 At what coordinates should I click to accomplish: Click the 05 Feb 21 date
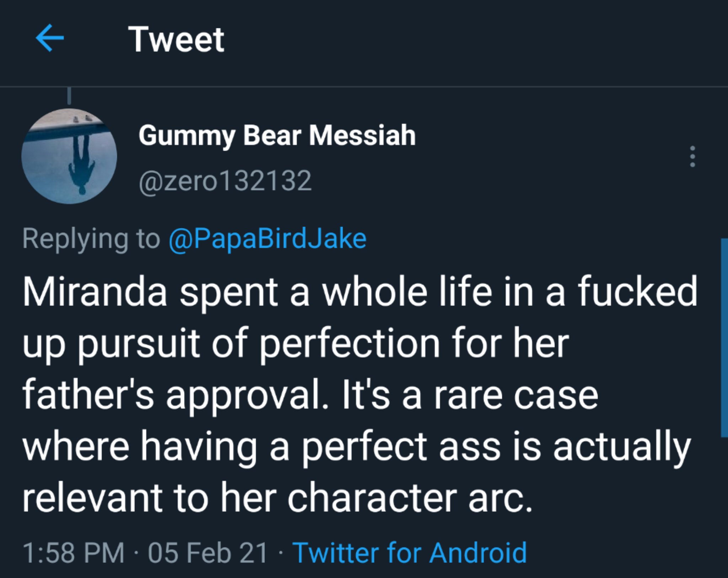pos(208,553)
